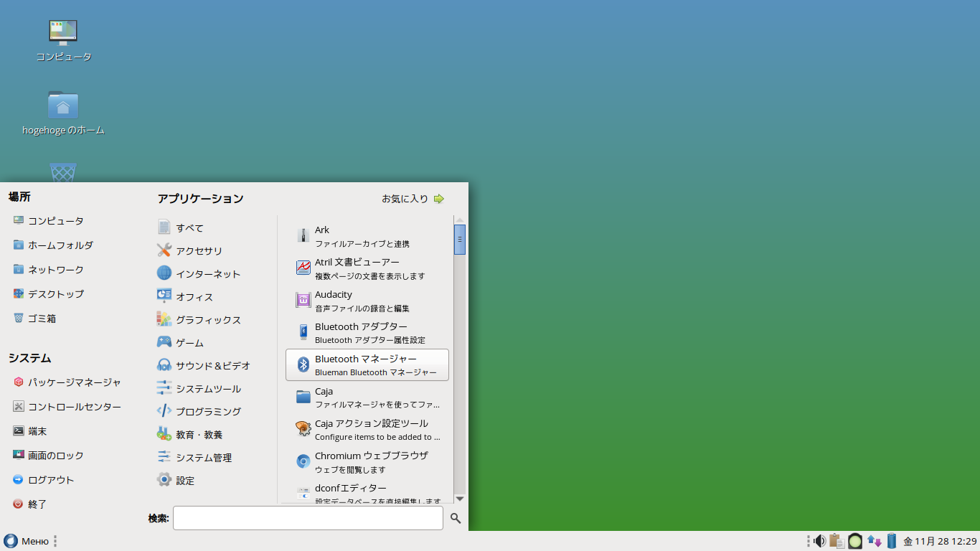
Task: Launch Ark archive tool
Action: (x=367, y=236)
